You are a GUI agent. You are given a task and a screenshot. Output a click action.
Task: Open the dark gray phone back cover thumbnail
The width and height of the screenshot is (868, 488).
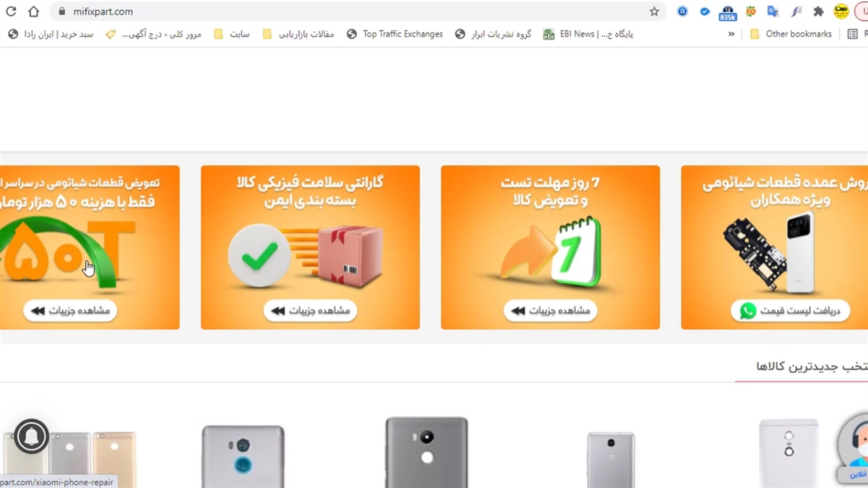pyautogui.click(x=427, y=451)
